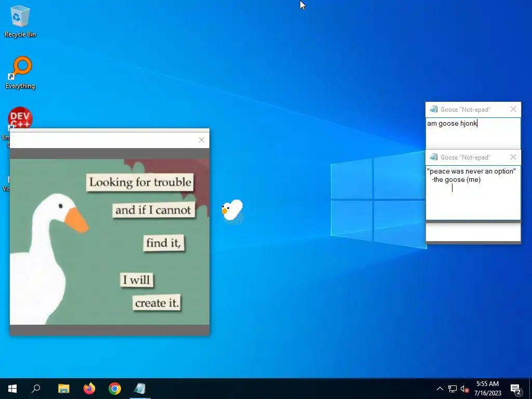
Task: Click the 'and if I cannot' caption
Action: coord(153,210)
